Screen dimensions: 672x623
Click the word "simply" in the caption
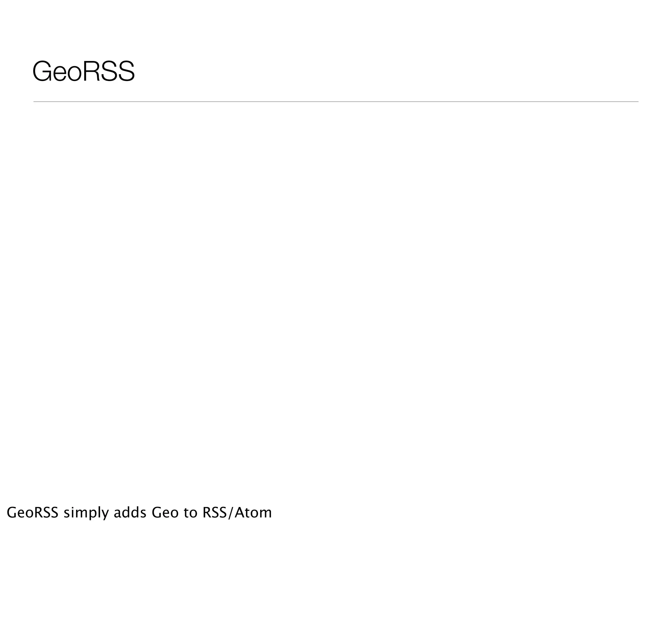click(86, 513)
